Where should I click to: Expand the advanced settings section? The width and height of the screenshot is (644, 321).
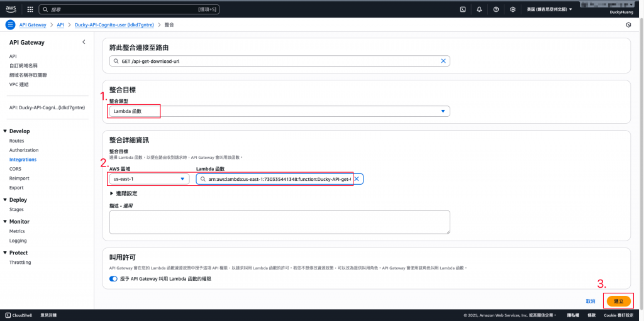(x=124, y=193)
